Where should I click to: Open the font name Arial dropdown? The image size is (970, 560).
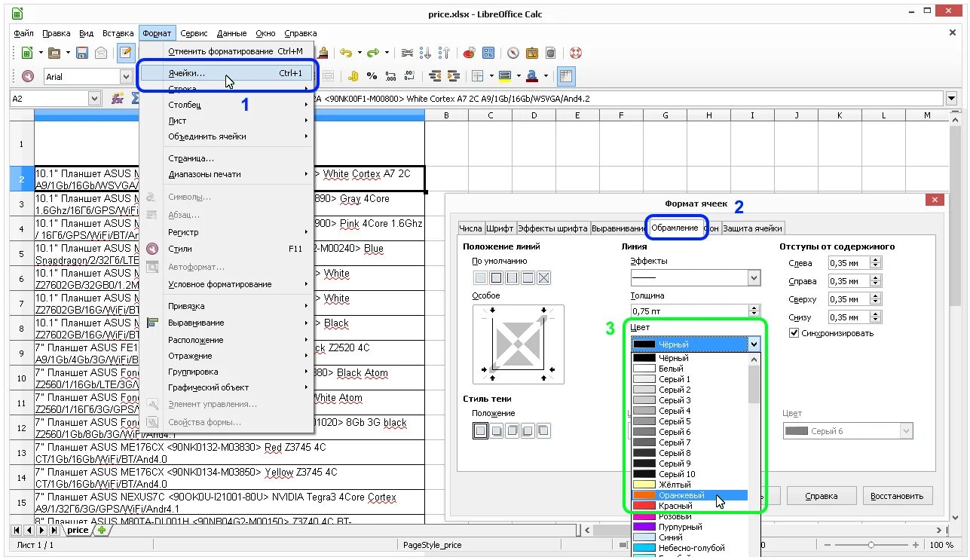(x=126, y=76)
